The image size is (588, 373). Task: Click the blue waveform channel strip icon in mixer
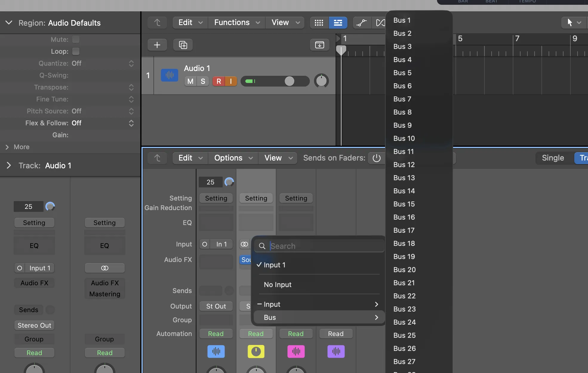[x=216, y=351]
